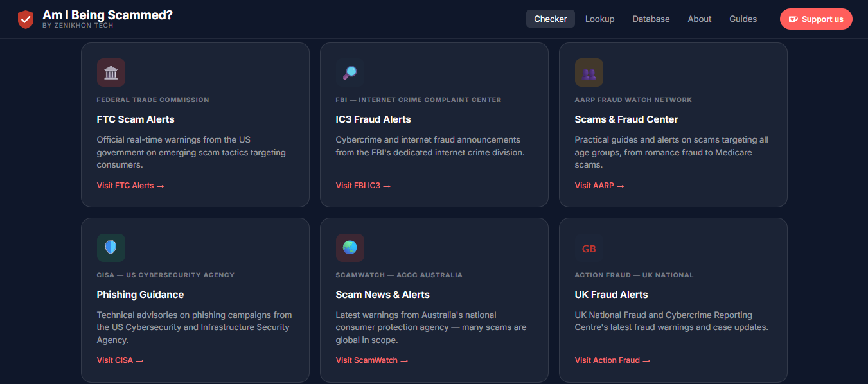868x384 pixels.
Task: Click the GB badge on UK Fraud Alerts card
Action: tap(589, 249)
